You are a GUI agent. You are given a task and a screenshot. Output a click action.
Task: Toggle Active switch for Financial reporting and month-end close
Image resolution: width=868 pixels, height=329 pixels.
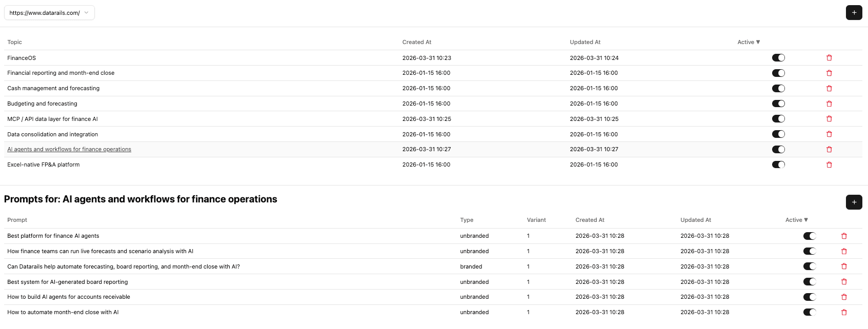pos(778,73)
